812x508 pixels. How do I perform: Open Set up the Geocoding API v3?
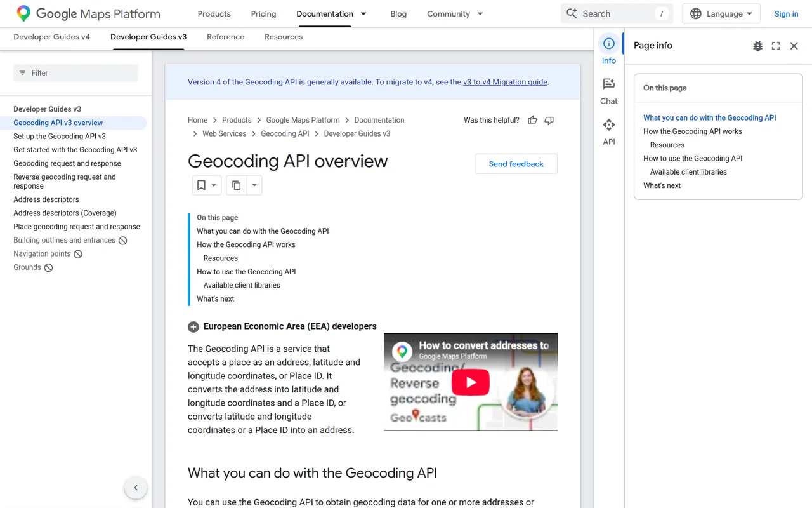pos(60,137)
